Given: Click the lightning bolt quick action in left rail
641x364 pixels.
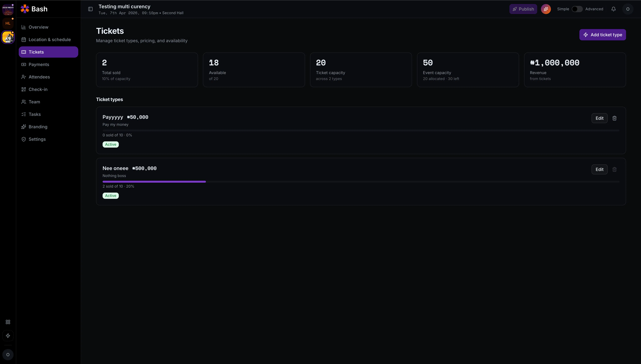Looking at the screenshot, I should click(x=8, y=336).
